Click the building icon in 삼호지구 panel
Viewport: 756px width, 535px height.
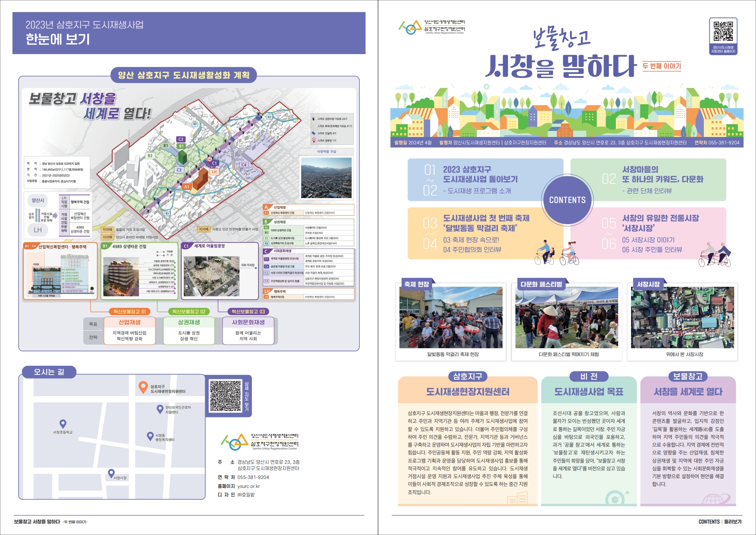tap(517, 498)
